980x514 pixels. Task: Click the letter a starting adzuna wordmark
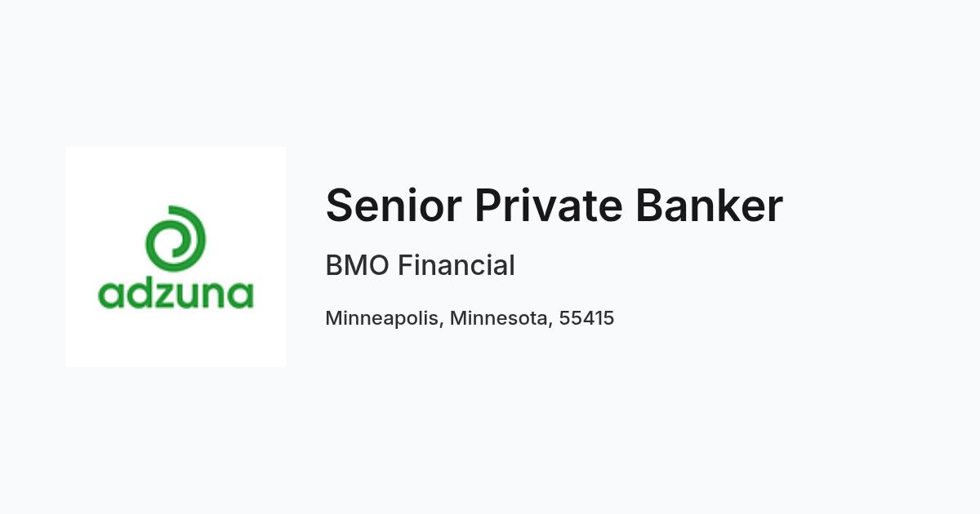[x=111, y=295]
